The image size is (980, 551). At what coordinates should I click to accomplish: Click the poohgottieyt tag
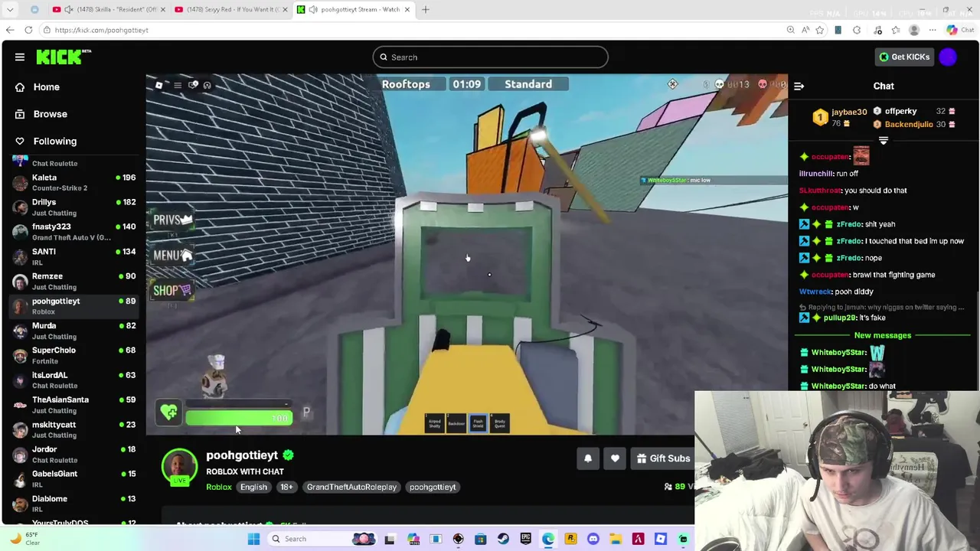[432, 487]
